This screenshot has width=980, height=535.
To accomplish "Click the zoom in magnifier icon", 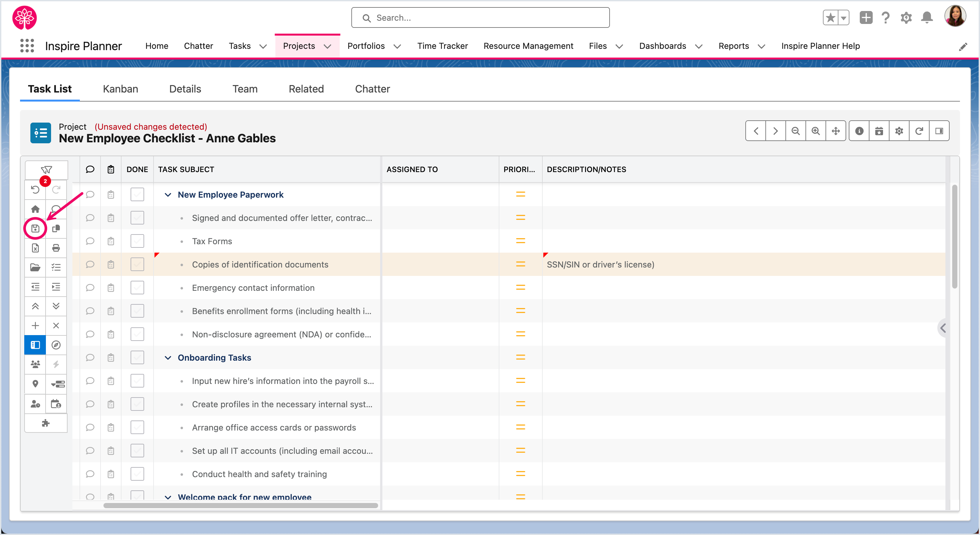I will tap(815, 131).
